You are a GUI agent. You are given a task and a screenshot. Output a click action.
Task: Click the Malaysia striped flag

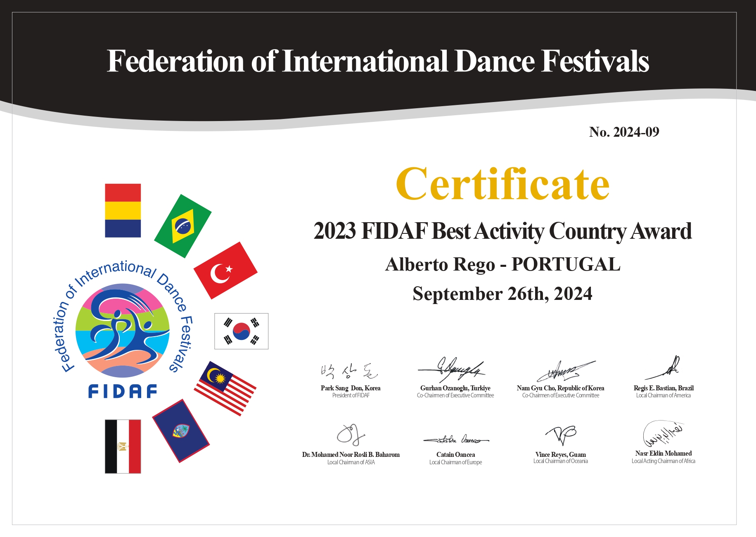click(x=225, y=388)
